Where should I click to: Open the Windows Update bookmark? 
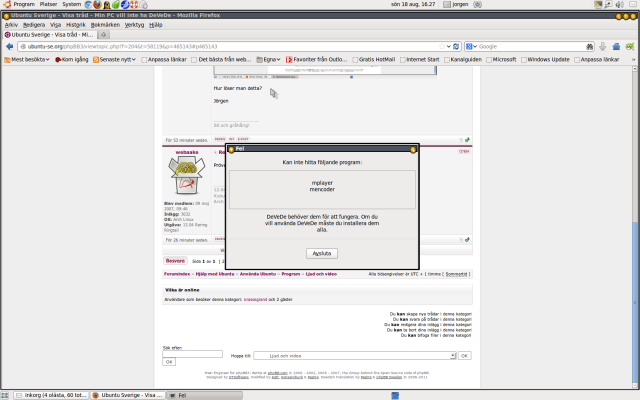[545, 60]
